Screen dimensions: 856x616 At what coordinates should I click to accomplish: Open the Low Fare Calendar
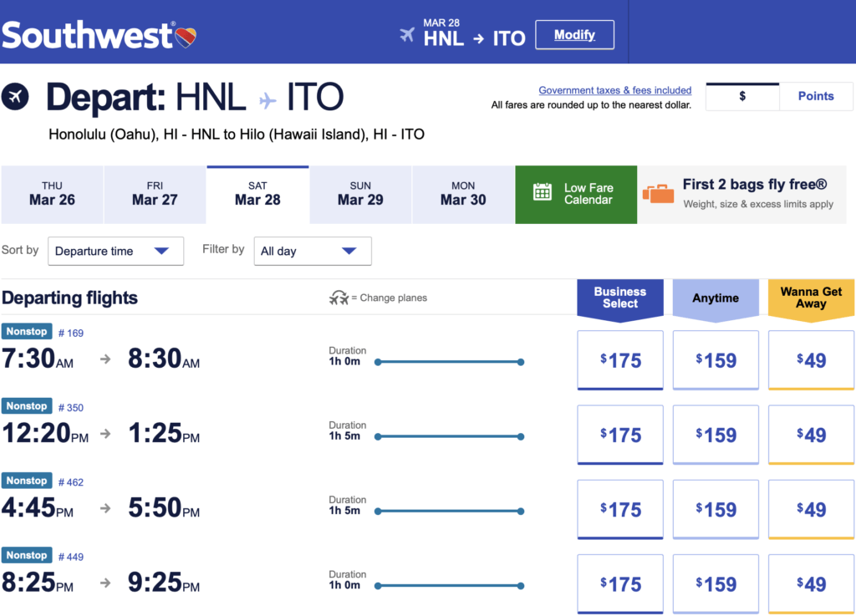(576, 194)
